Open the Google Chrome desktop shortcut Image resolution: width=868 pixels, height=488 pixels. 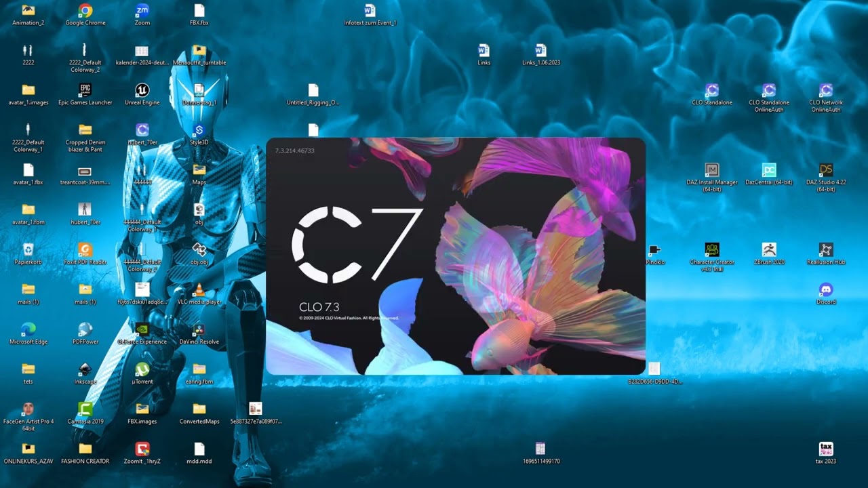tap(85, 11)
